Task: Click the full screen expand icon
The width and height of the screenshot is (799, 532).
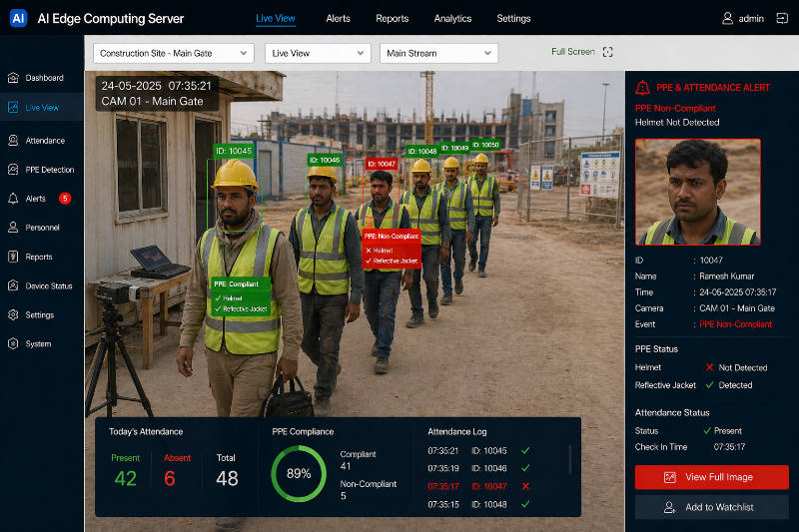Action: click(x=607, y=52)
